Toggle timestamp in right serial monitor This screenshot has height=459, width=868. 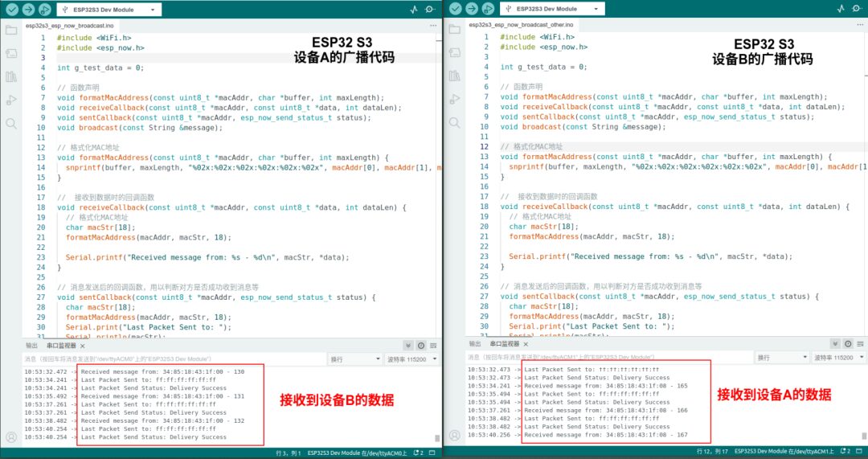(848, 344)
